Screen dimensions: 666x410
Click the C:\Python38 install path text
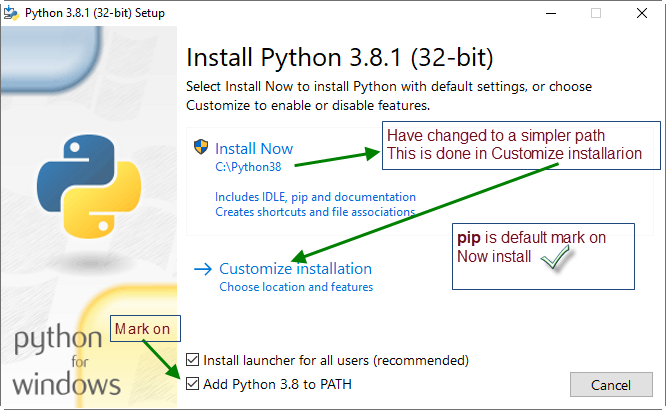coord(248,167)
